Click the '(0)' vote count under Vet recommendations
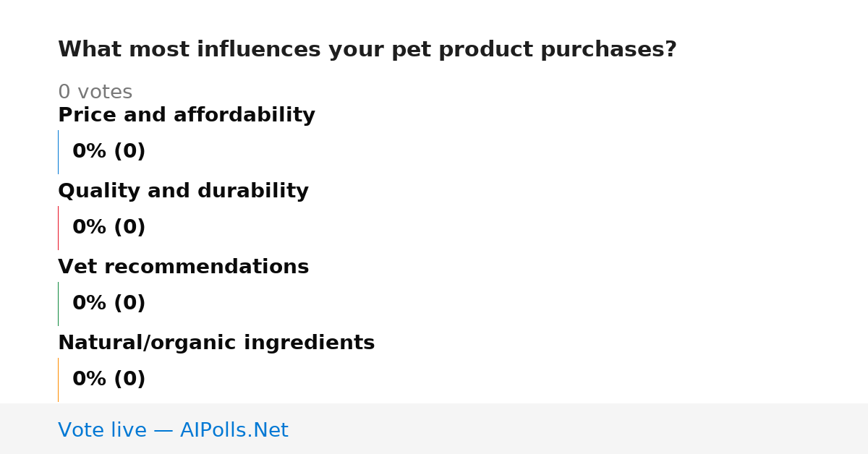 pos(129,304)
